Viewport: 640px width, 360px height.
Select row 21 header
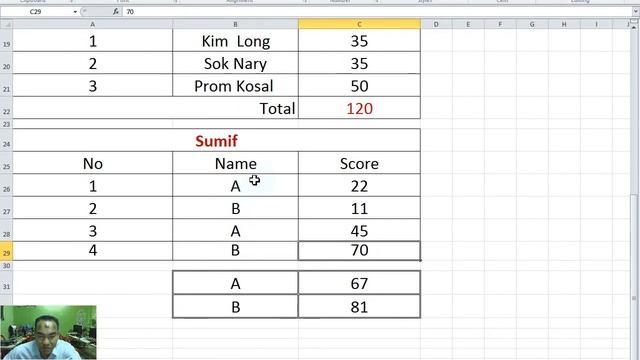coord(7,85)
